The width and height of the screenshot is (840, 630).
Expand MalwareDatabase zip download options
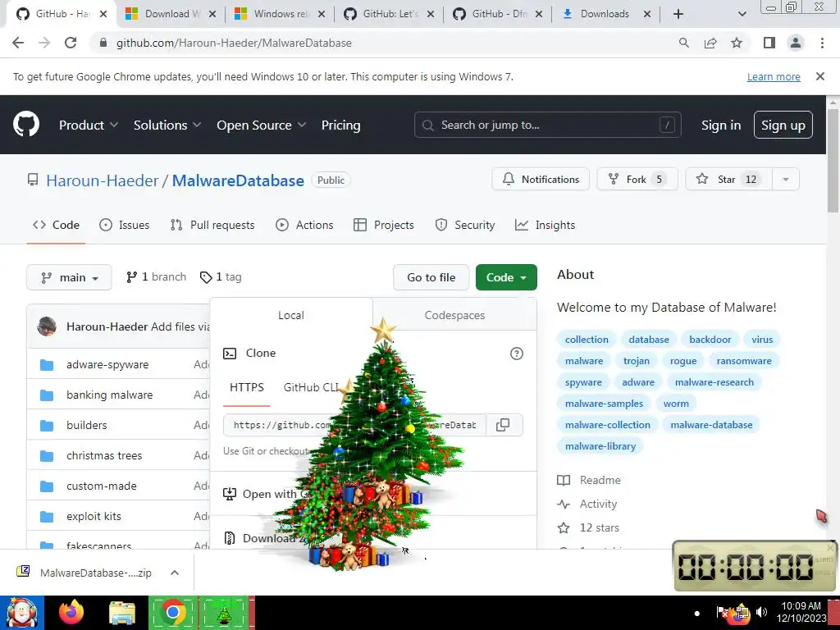[175, 573]
